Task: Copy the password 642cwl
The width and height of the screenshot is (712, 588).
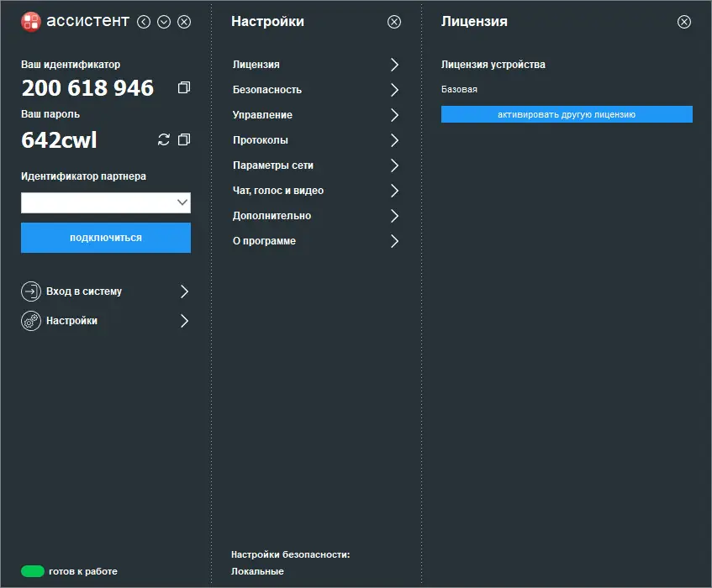Action: pyautogui.click(x=184, y=139)
